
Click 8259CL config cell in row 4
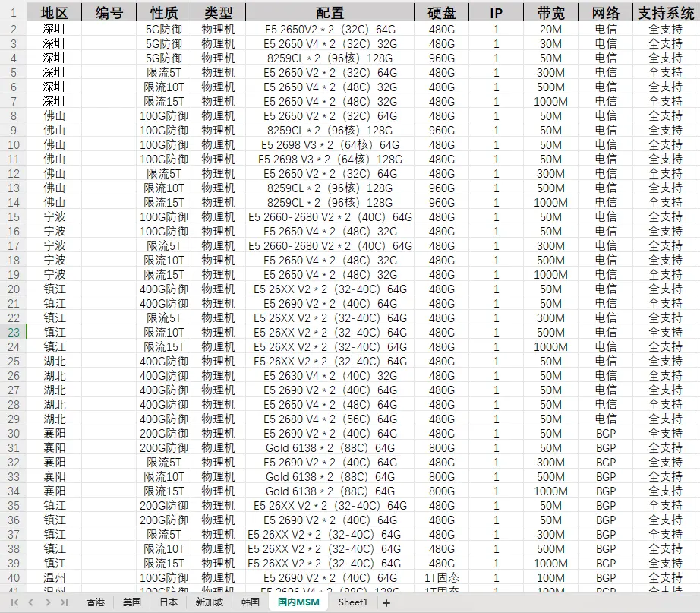tap(330, 58)
